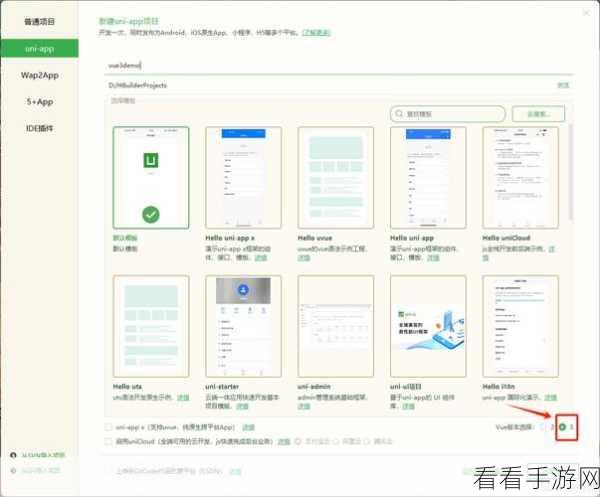Choose the 5+App project type

39,102
